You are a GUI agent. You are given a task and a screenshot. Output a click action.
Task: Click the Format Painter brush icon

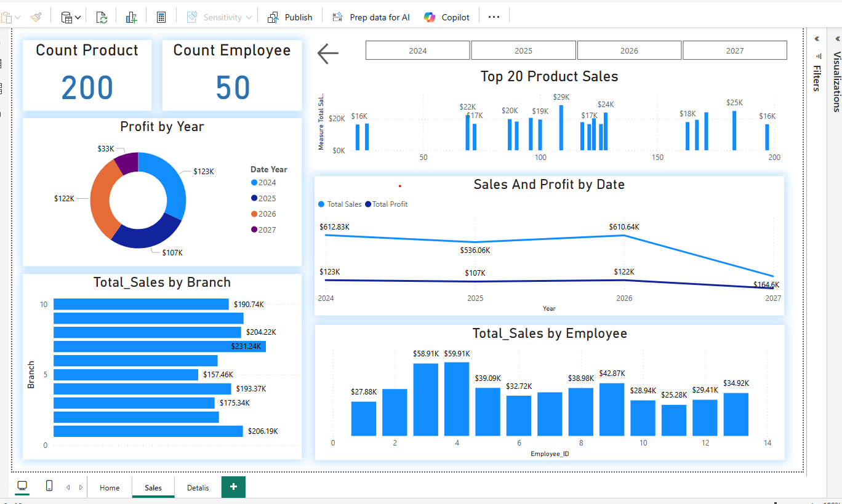coord(36,17)
